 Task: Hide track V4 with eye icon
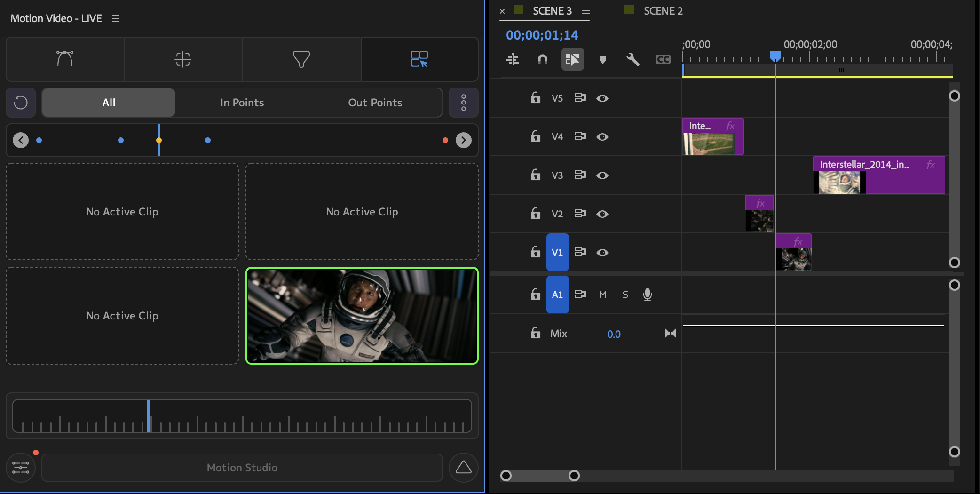(x=602, y=137)
